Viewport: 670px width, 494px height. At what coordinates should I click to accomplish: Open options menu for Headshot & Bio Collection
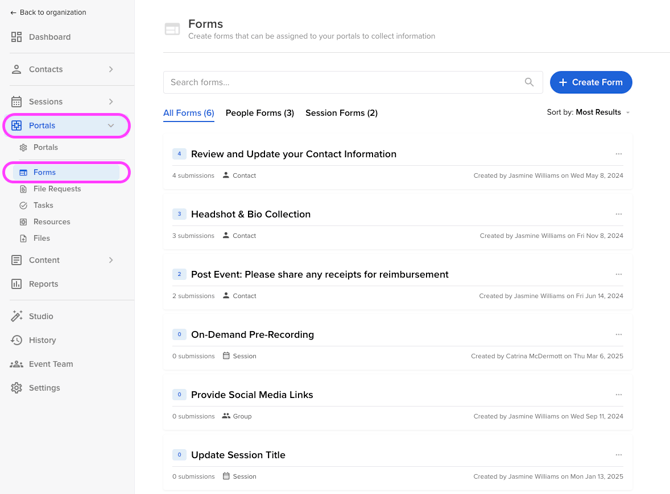[619, 214]
